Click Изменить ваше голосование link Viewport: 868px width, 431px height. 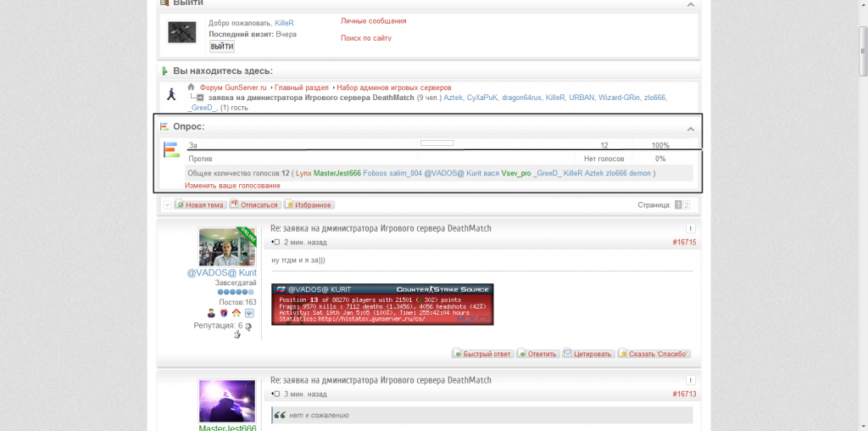click(x=232, y=185)
